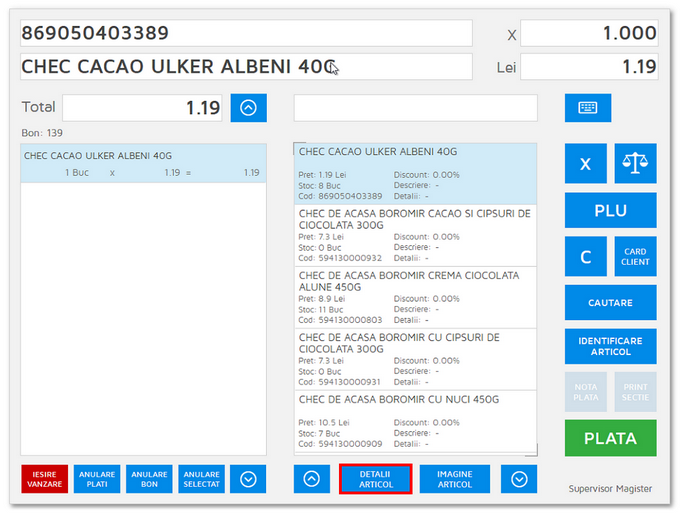Screen dimensions: 692x519
Task: Open IMAGINE ARTICOL
Action: pyautogui.click(x=455, y=479)
